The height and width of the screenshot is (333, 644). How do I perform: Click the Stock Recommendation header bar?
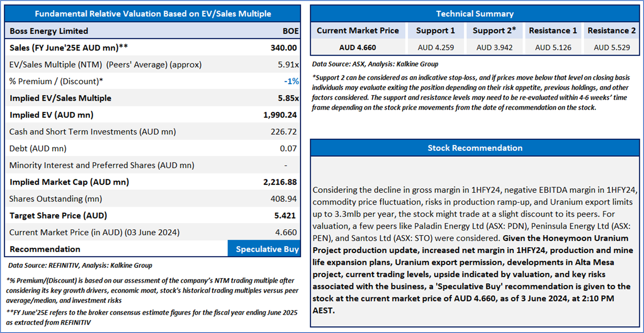(475, 148)
